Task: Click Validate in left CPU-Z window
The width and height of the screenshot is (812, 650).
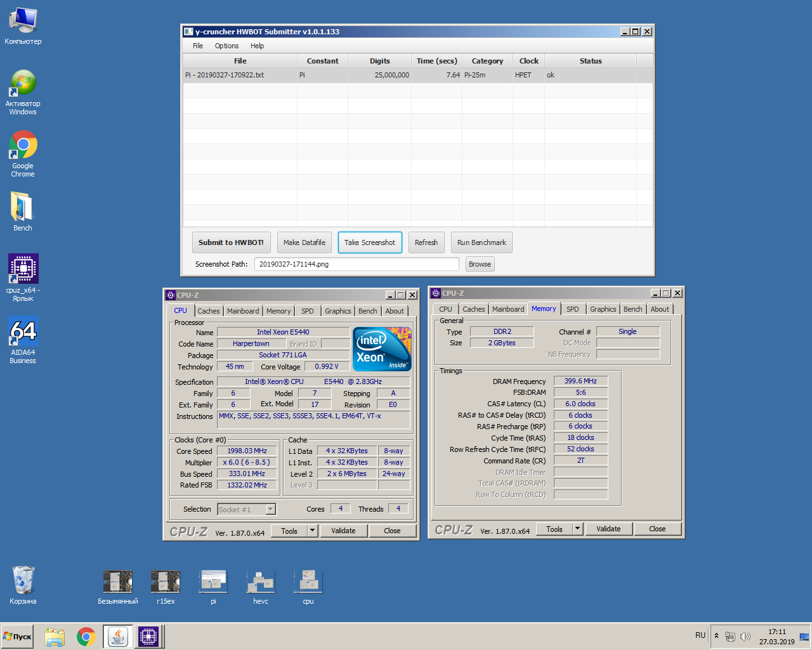Action: tap(343, 531)
